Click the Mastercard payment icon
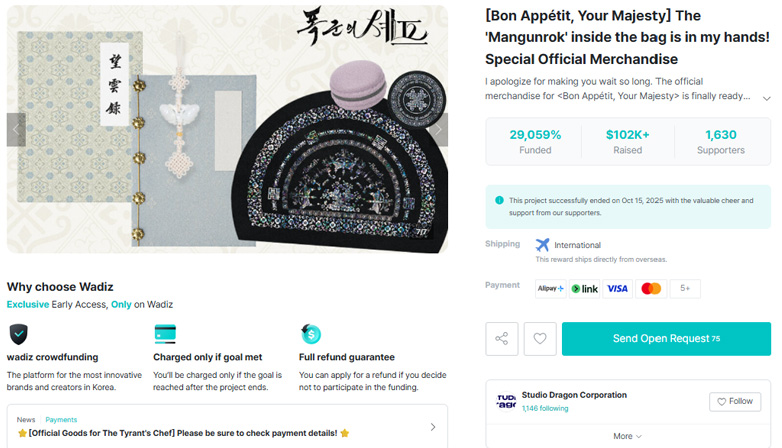 pos(651,289)
